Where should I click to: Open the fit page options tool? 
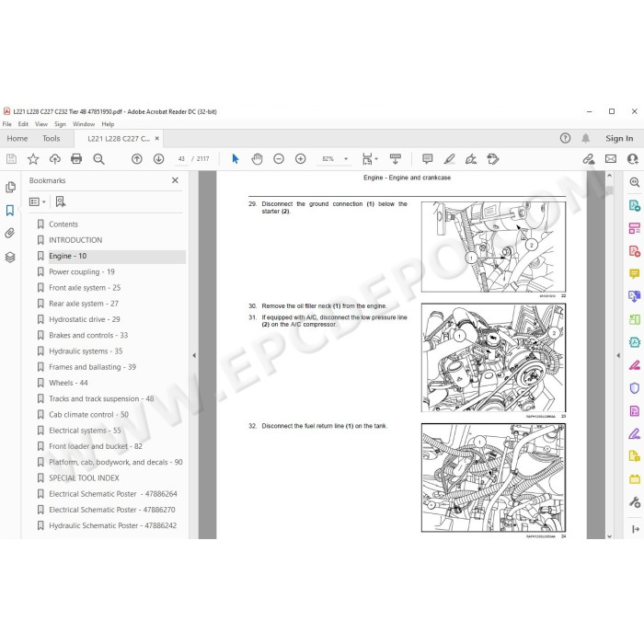point(370,159)
